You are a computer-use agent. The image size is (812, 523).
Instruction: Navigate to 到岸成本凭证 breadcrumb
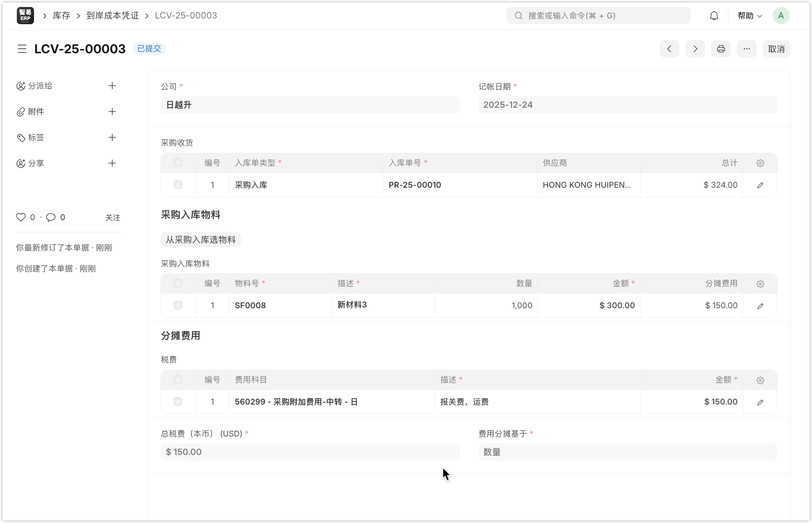(113, 16)
